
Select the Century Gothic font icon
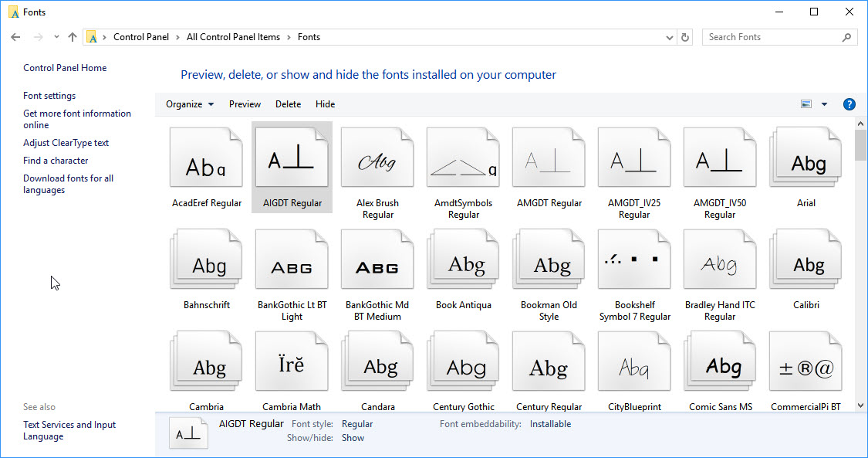click(x=464, y=361)
